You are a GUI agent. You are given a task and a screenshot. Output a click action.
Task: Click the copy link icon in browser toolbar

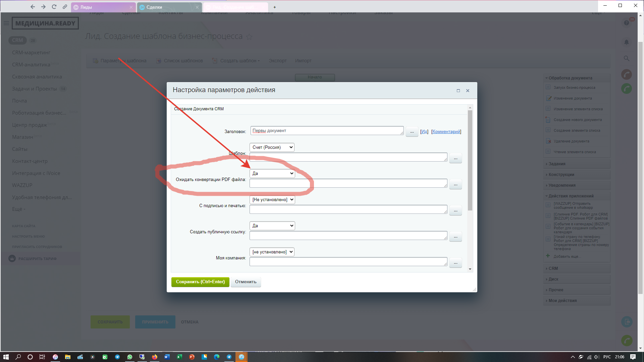(x=65, y=7)
